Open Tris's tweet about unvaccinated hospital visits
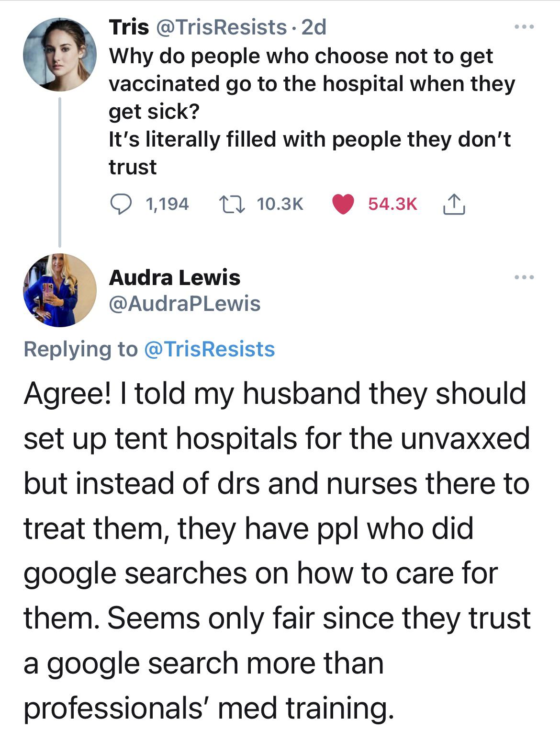The height and width of the screenshot is (732, 560). (x=311, y=111)
